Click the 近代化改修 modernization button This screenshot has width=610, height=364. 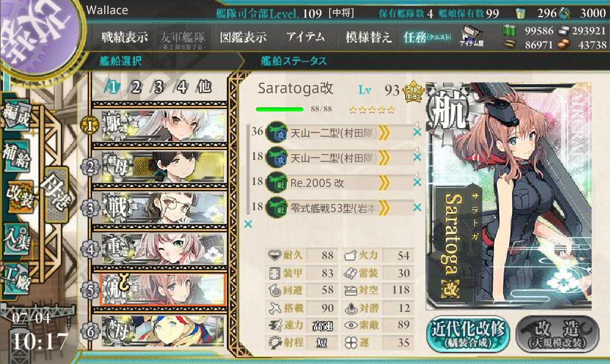(x=468, y=333)
